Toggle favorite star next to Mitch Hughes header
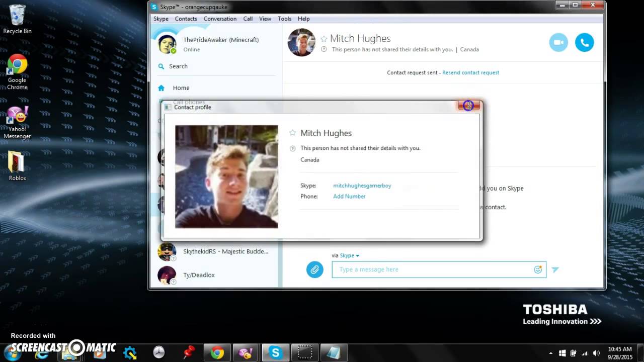 point(324,39)
